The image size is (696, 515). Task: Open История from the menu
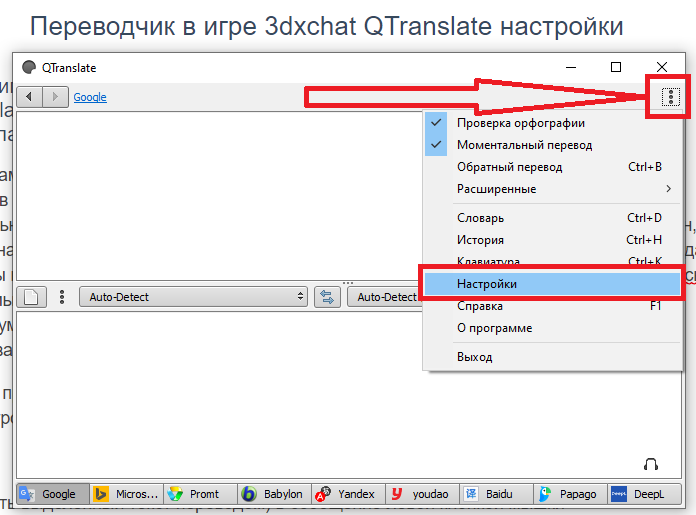553,240
